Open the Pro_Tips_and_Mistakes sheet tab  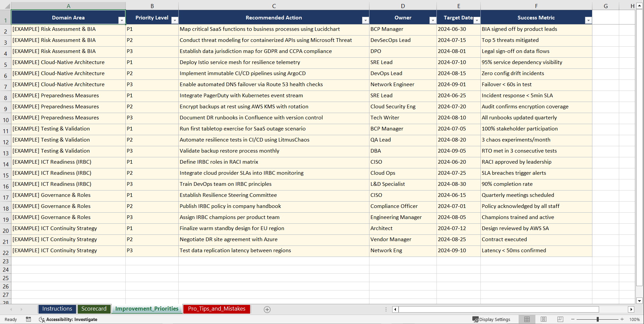216,309
